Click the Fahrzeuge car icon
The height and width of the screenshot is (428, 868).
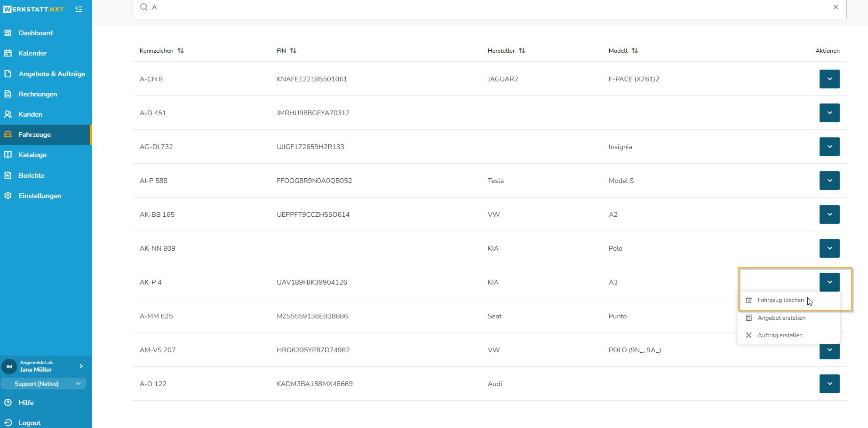(x=8, y=135)
